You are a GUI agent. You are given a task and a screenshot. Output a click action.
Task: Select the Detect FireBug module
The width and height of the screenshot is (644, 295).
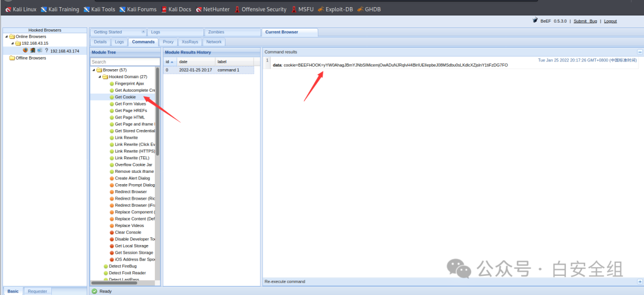tap(122, 266)
